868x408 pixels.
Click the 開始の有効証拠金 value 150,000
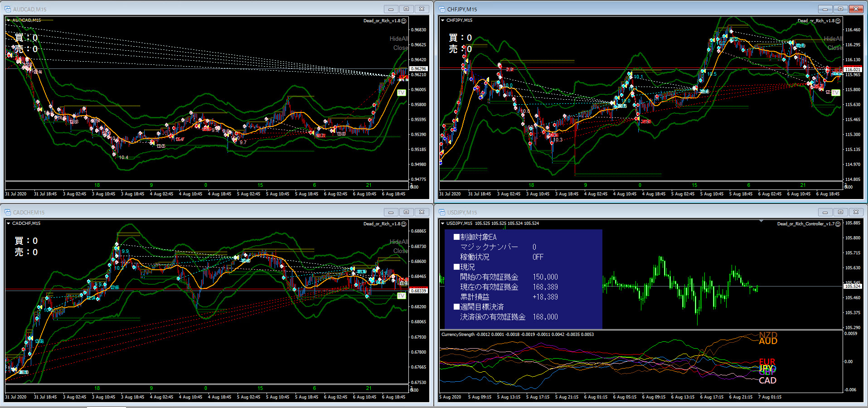click(x=545, y=277)
